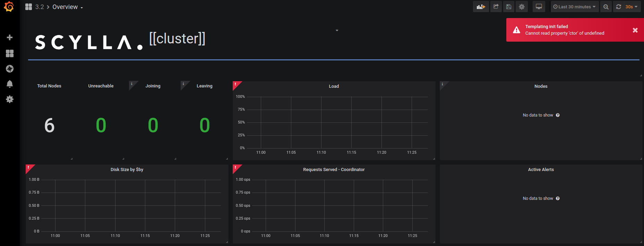Click the error message text in red alert
This screenshot has height=246, width=644.
pos(565,33)
